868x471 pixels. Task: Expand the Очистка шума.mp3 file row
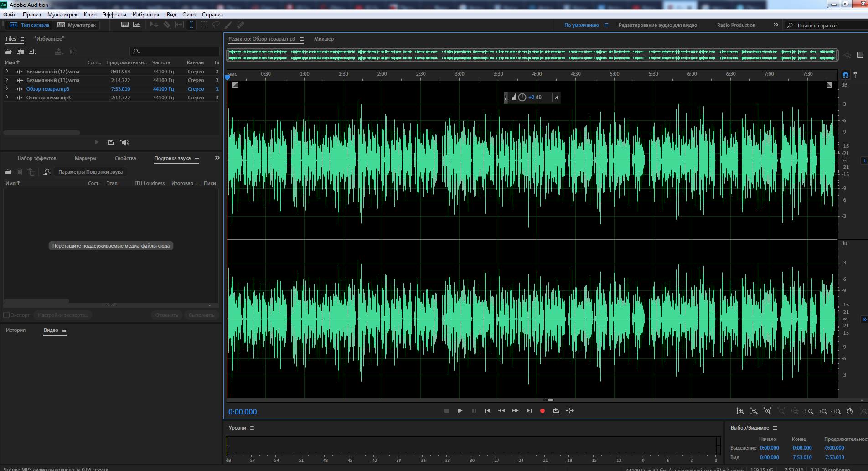point(7,98)
